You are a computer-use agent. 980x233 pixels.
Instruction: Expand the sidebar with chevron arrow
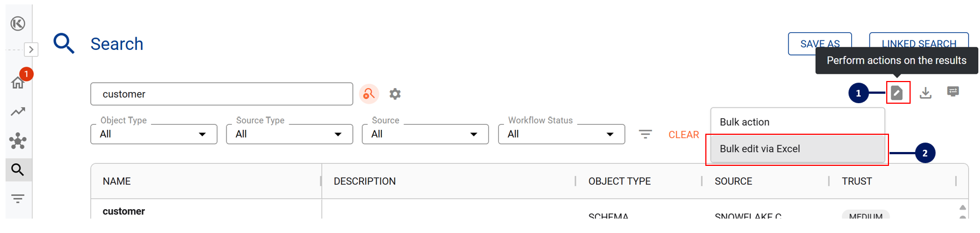31,49
